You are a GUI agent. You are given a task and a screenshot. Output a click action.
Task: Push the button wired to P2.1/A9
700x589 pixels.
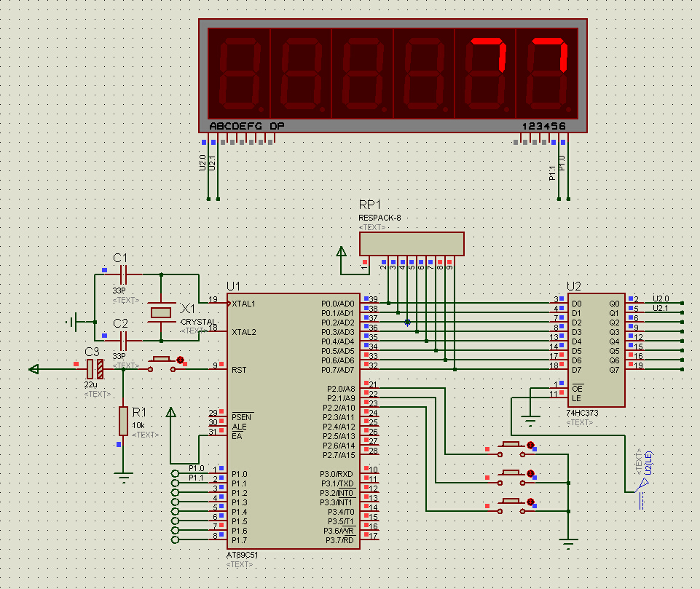pyautogui.click(x=511, y=478)
